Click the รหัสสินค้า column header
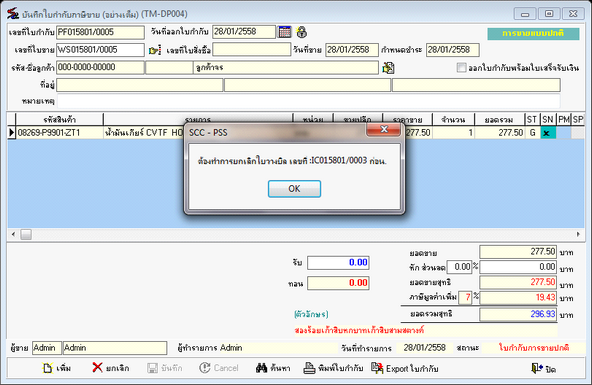The height and width of the screenshot is (385, 592). point(59,120)
